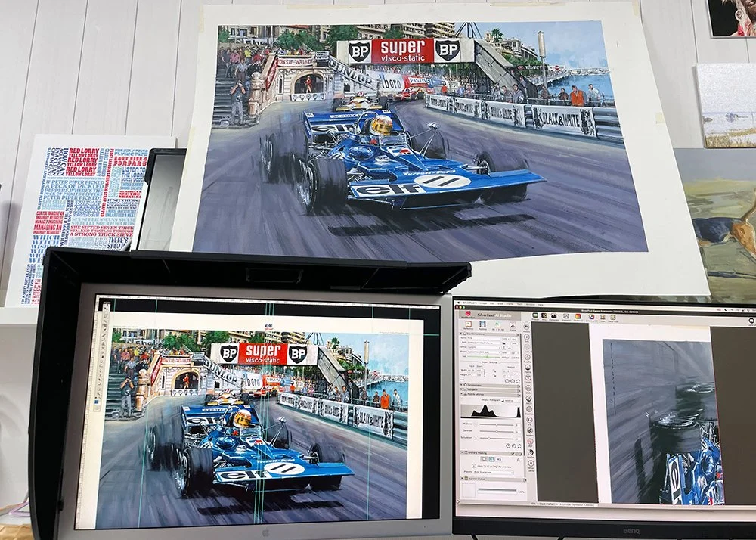This screenshot has height=540, width=756.
Task: Click the Histogram mountain icon in toolbar
Action: click(554, 316)
